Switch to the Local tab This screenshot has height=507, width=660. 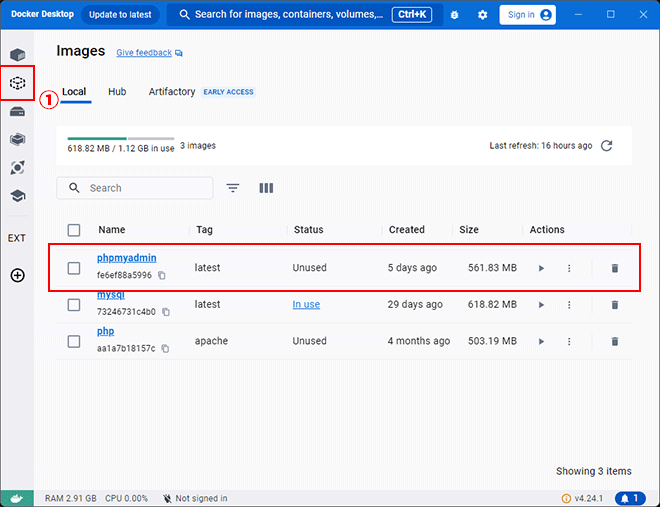74,92
